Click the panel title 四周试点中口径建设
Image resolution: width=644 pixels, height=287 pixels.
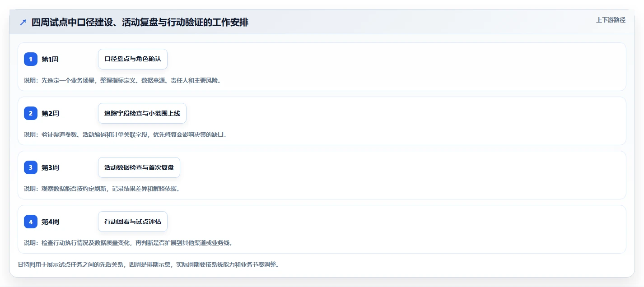pos(140,23)
